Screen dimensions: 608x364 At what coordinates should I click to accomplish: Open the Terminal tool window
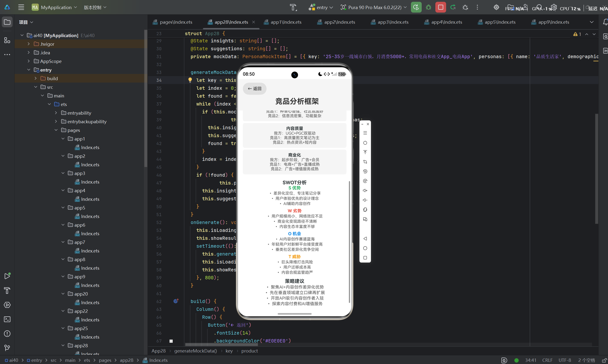click(7, 319)
